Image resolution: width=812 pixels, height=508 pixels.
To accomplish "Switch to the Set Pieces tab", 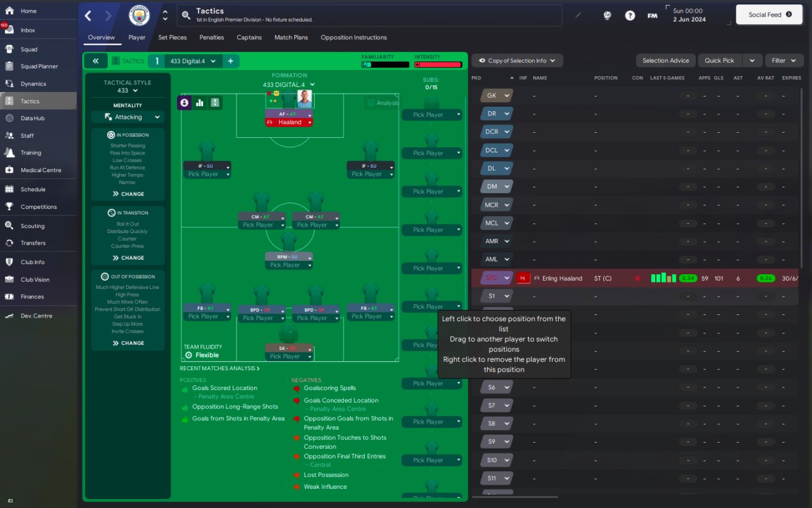I will point(173,37).
